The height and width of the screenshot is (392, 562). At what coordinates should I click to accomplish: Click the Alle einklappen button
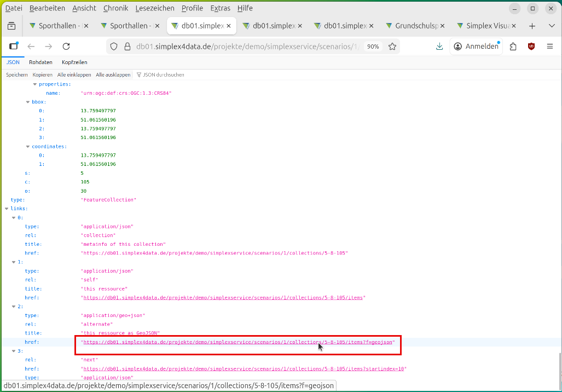74,74
